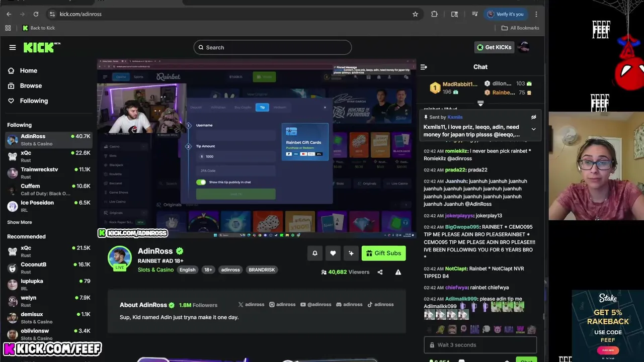Open Trainwreckstv channel
Viewport: 644px width, 362px height.
pyautogui.click(x=49, y=173)
